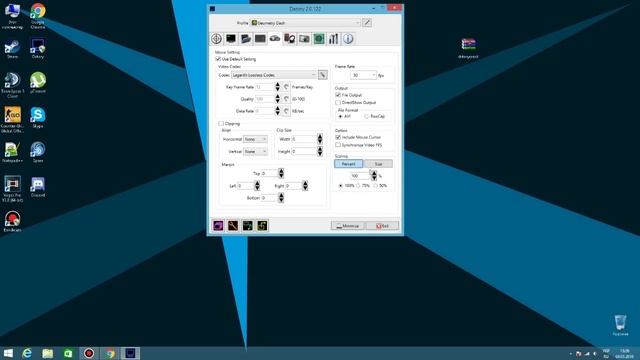
Task: Open Skype desktop shortcut
Action: (38, 118)
